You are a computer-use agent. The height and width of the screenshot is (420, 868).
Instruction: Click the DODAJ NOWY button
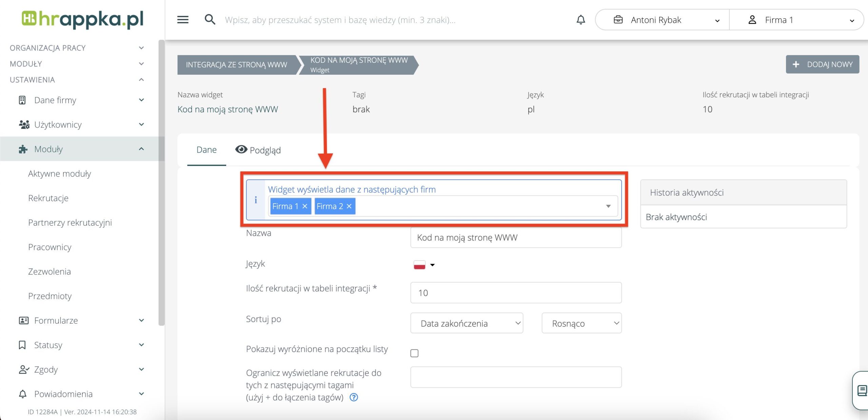[x=822, y=64]
